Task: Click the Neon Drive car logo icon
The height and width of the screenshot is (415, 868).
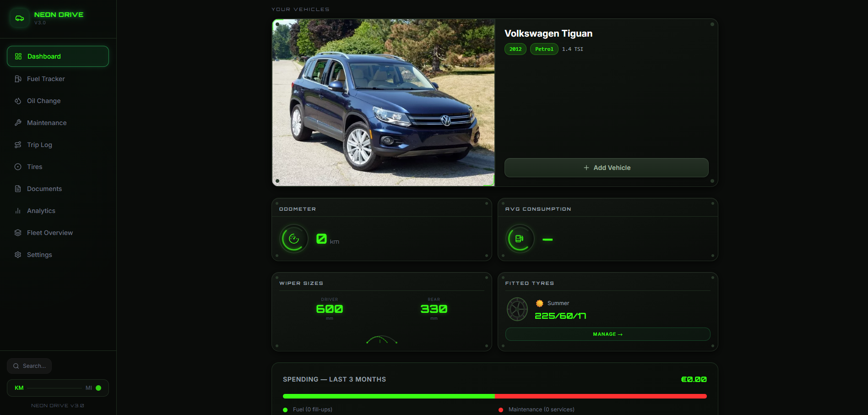Action: tap(20, 18)
